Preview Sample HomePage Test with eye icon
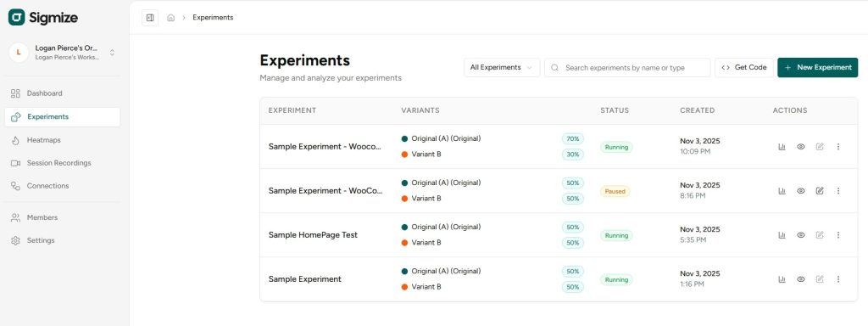 (800, 235)
